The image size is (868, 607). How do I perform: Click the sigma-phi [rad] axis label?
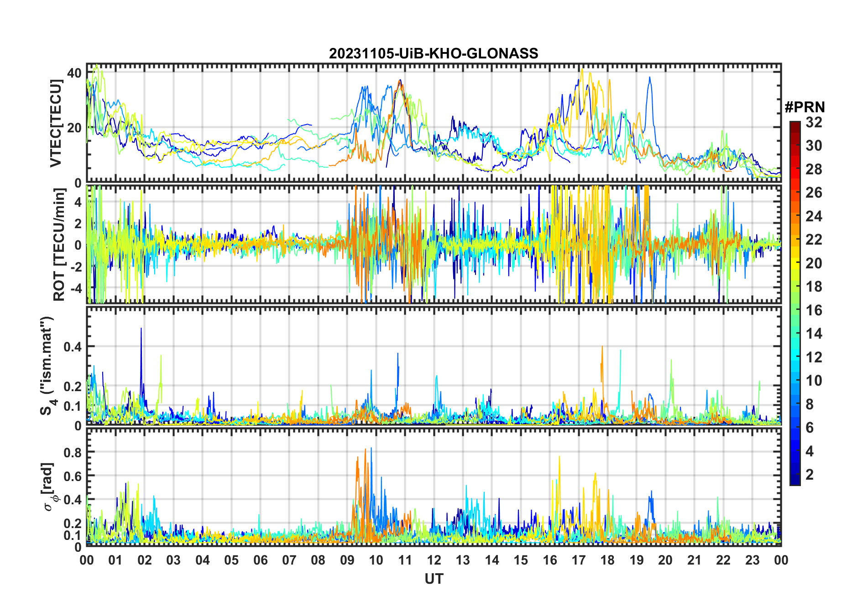pyautogui.click(x=49, y=487)
